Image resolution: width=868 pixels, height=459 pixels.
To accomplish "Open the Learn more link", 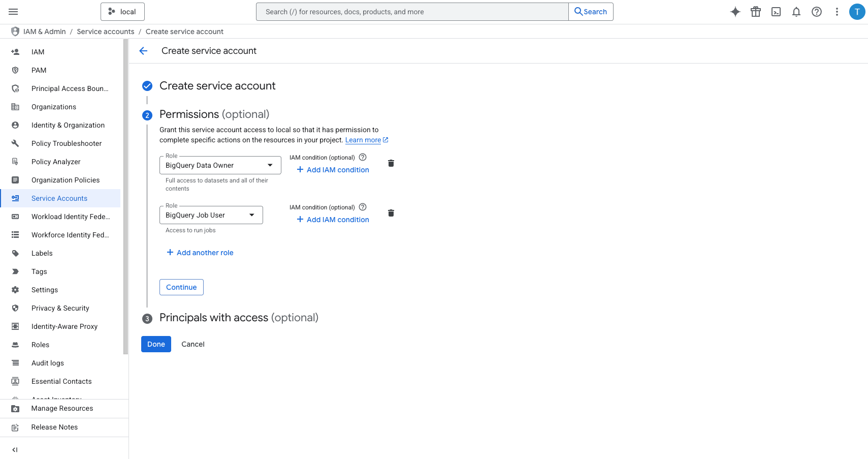I will [x=367, y=140].
